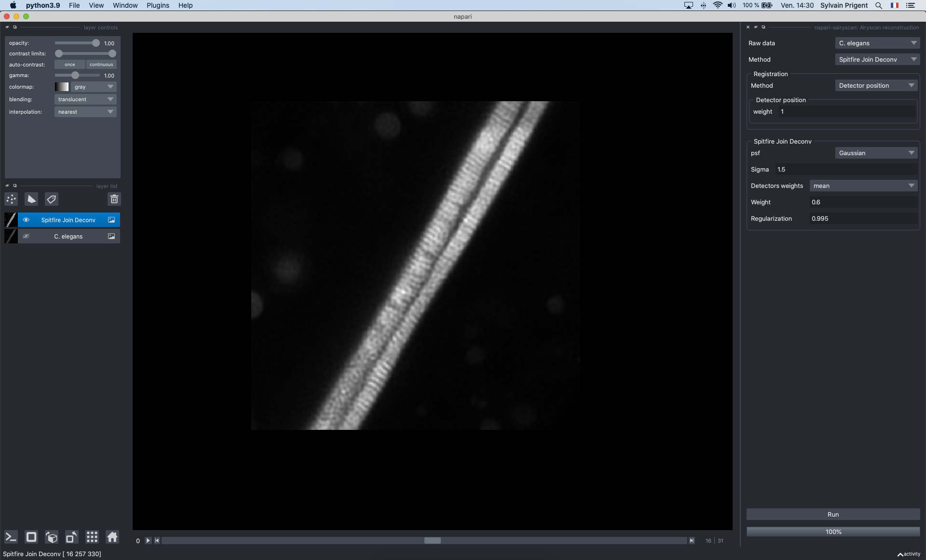The height and width of the screenshot is (560, 926).
Task: Click new shapes layer icon
Action: [31, 199]
